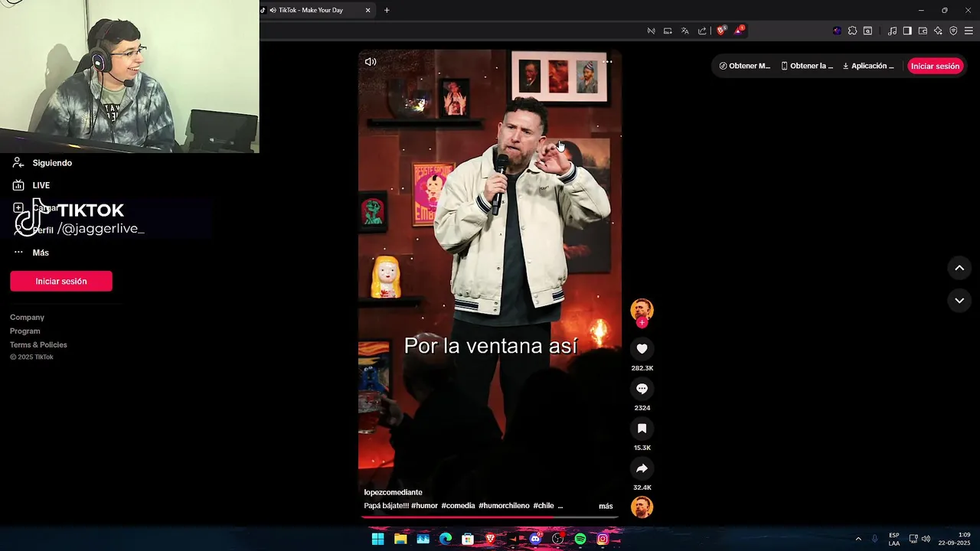
Task: Click the top-right 'Iniciar sesión' button
Action: (x=935, y=66)
